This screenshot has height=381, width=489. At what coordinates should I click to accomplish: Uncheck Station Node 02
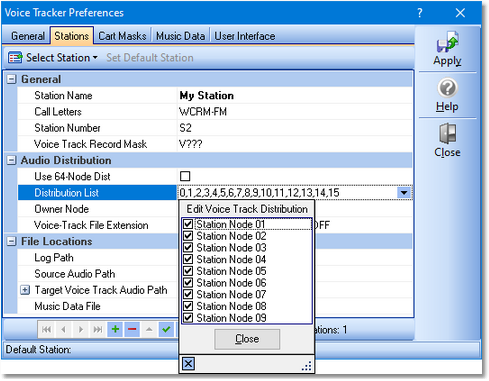pyautogui.click(x=188, y=236)
